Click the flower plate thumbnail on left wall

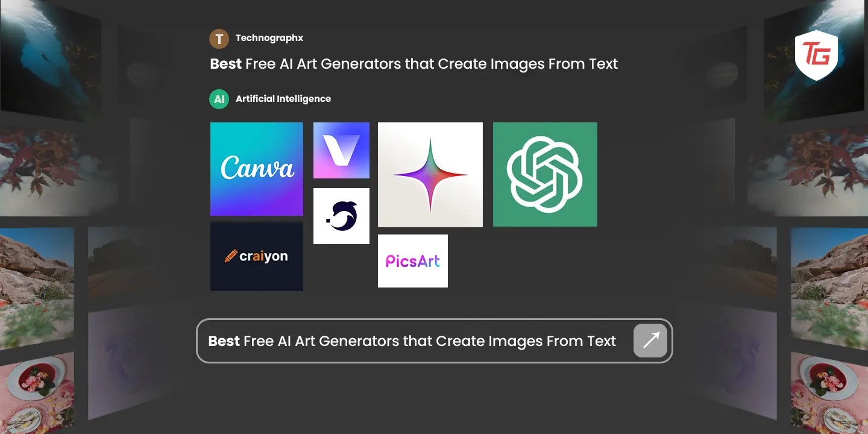[x=36, y=392]
